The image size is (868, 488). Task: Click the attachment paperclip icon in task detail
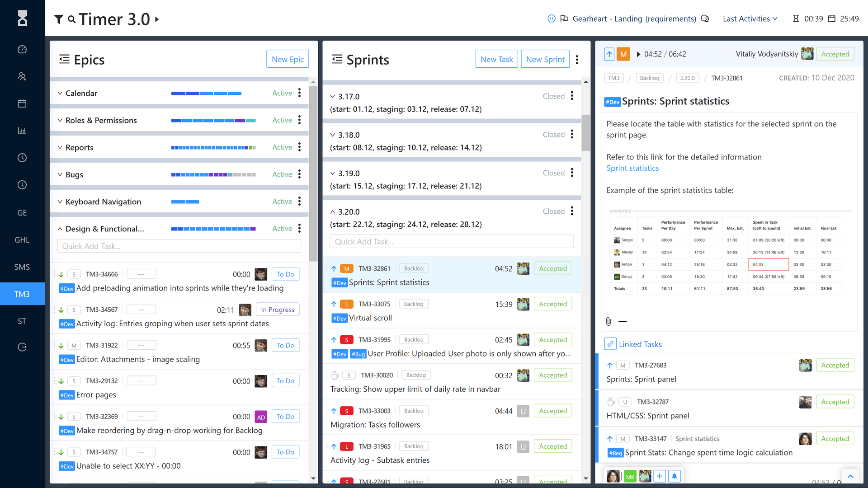[609, 321]
